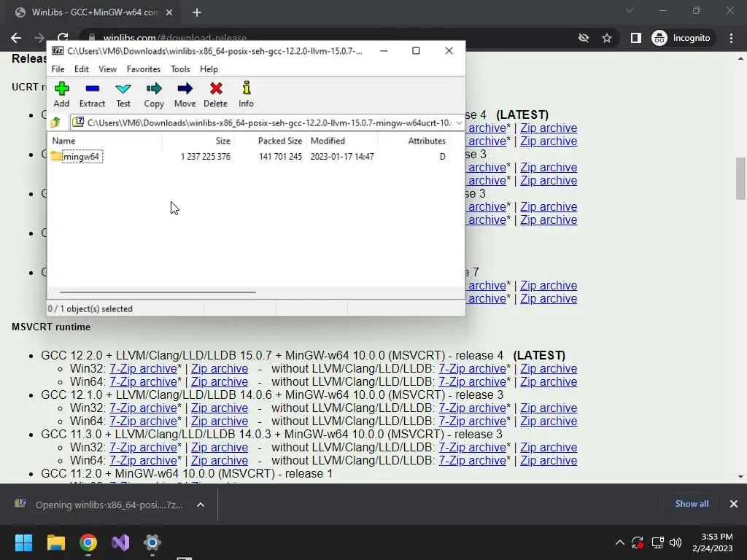Click the web page vertical scrollbar thumb
This screenshot has height=560, width=747.
pos(740,178)
